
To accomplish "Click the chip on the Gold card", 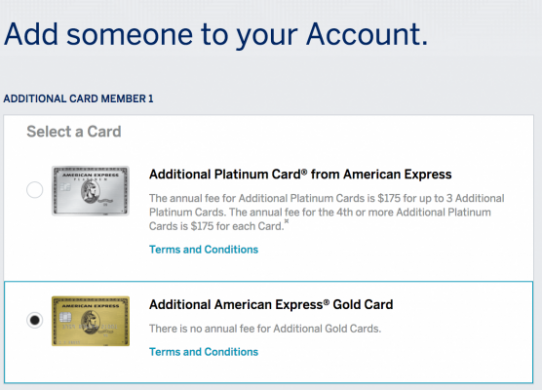I will (65, 317).
